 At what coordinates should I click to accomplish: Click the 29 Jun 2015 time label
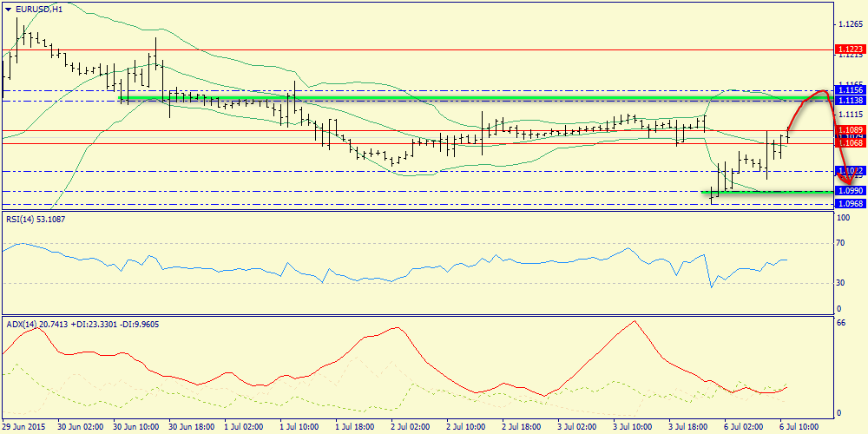click(24, 427)
